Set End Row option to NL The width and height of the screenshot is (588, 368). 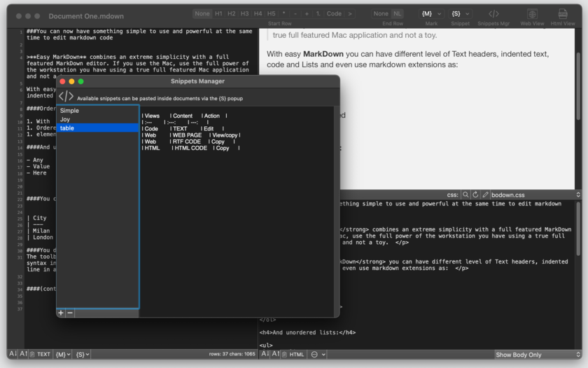click(x=397, y=13)
